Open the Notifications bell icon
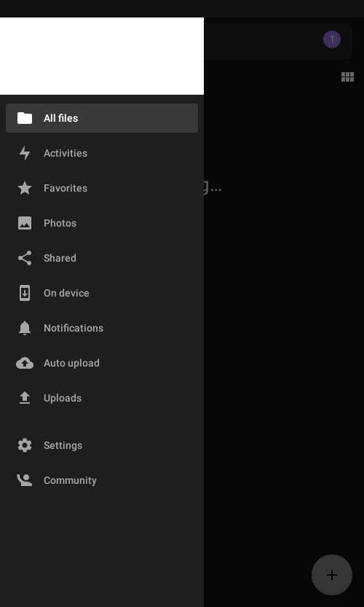The width and height of the screenshot is (364, 607). 25,328
